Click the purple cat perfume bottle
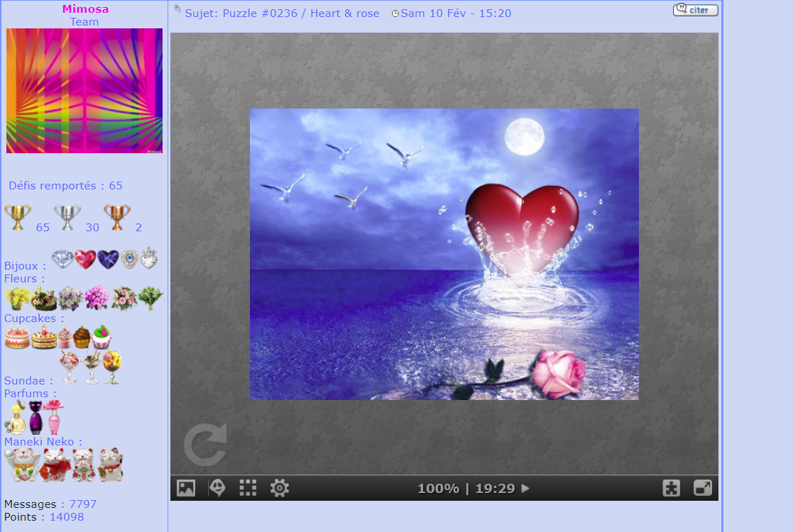 pyautogui.click(x=35, y=417)
